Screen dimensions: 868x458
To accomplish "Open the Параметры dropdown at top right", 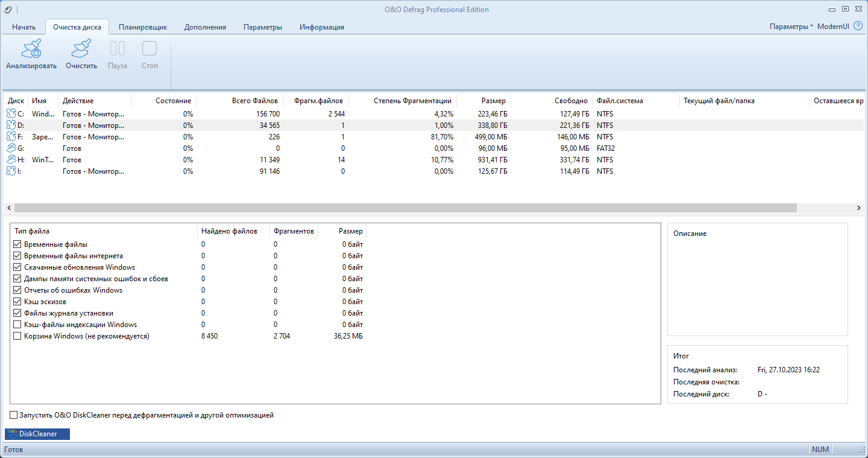I will pyautogui.click(x=791, y=27).
